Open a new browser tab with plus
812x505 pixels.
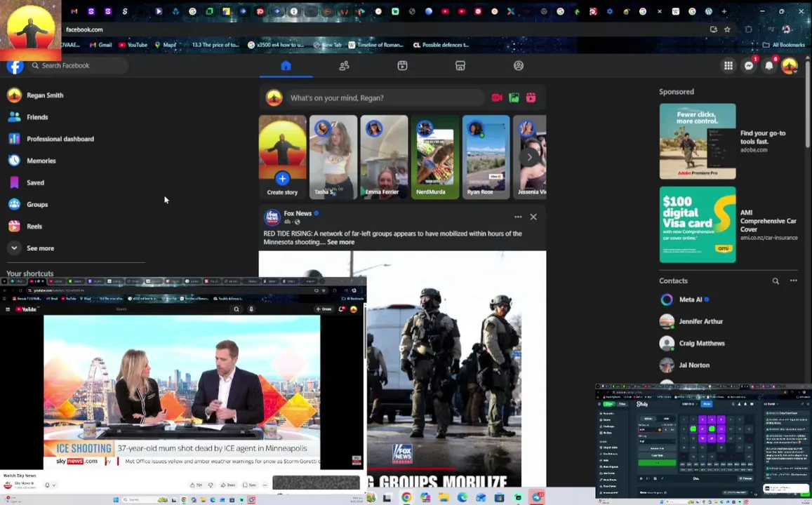coord(724,11)
